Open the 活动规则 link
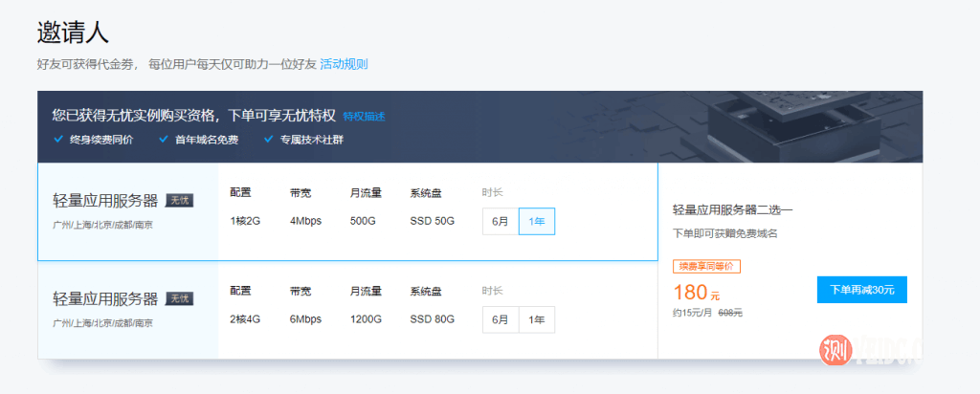Screen dimensions: 980x394 pyautogui.click(x=344, y=64)
